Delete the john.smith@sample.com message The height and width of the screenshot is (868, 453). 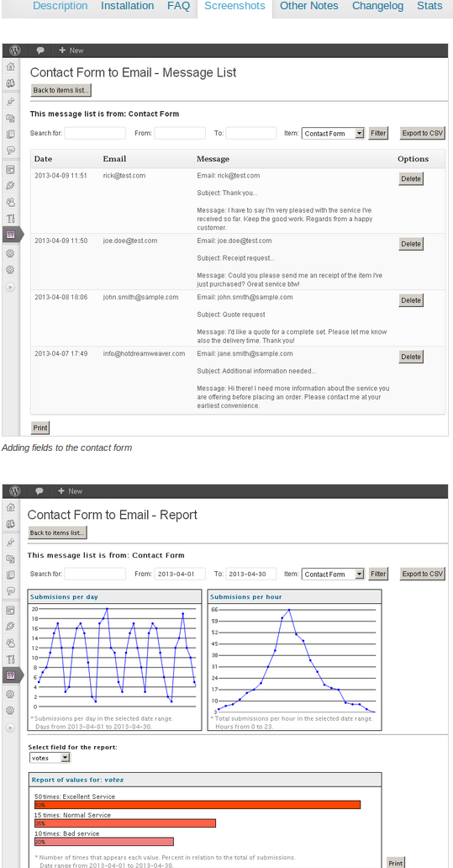pos(411,300)
